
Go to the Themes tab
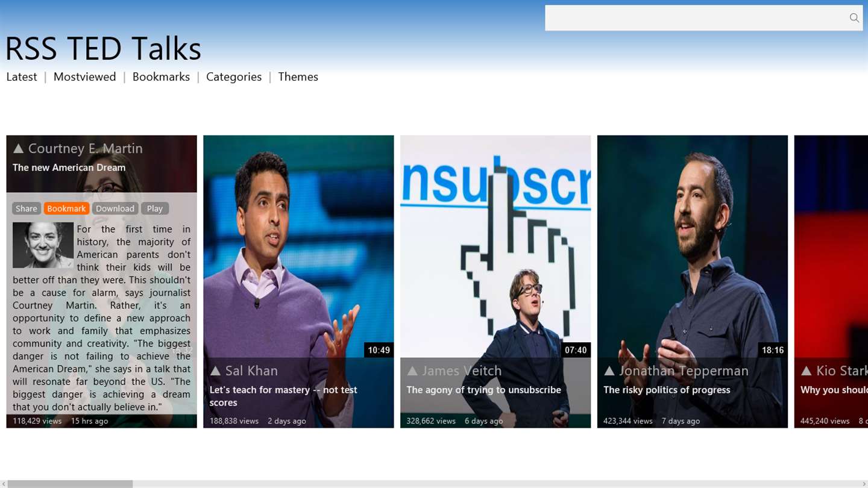(298, 77)
